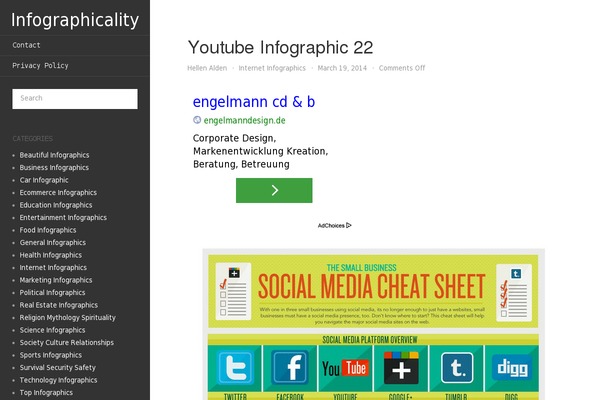Open author Hellen Alden's page
The image size is (600, 400).
coord(207,68)
